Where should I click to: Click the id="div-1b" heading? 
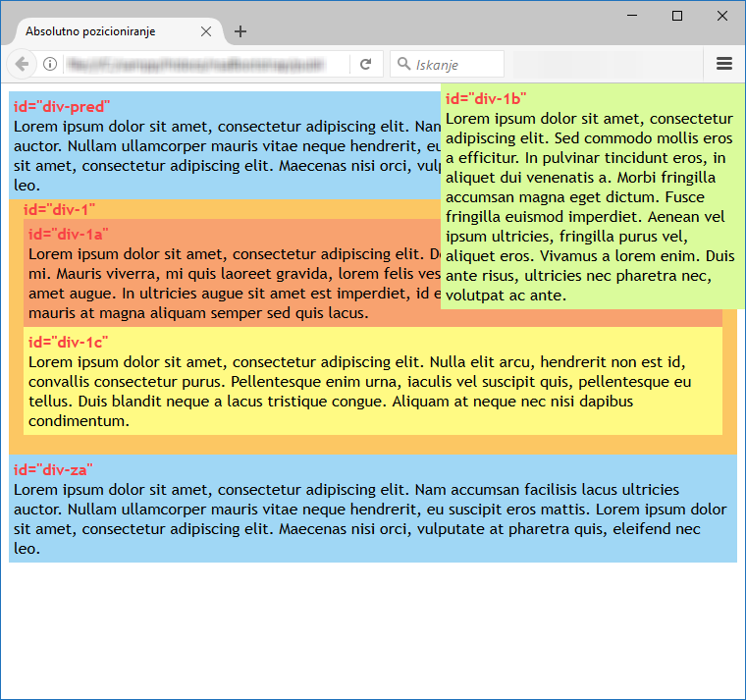click(486, 98)
